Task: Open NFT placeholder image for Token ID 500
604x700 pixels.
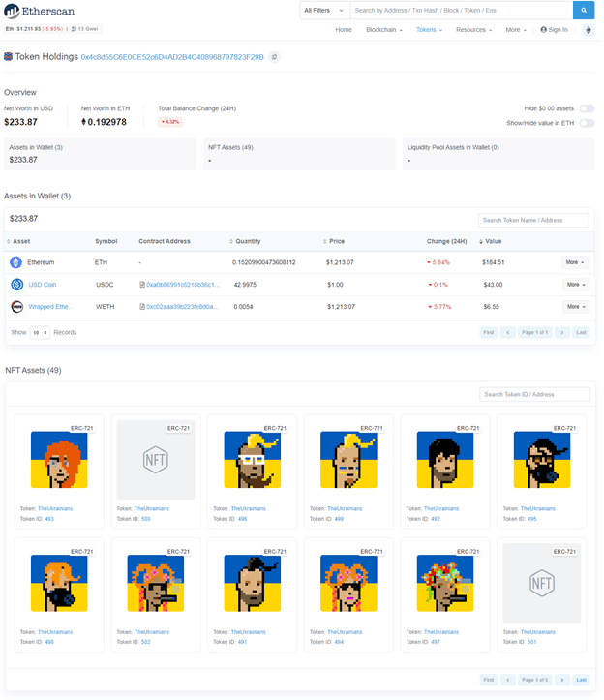Action: (157, 462)
